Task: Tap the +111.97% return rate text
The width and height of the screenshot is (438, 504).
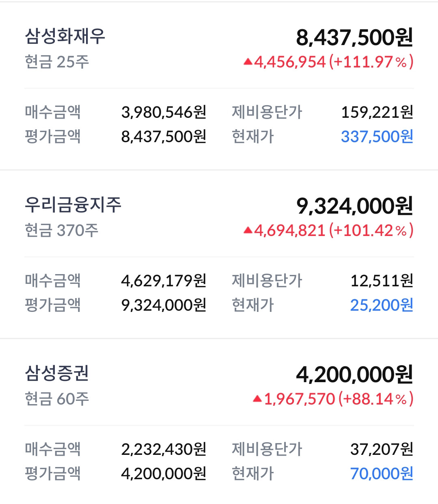Action: coord(371,62)
